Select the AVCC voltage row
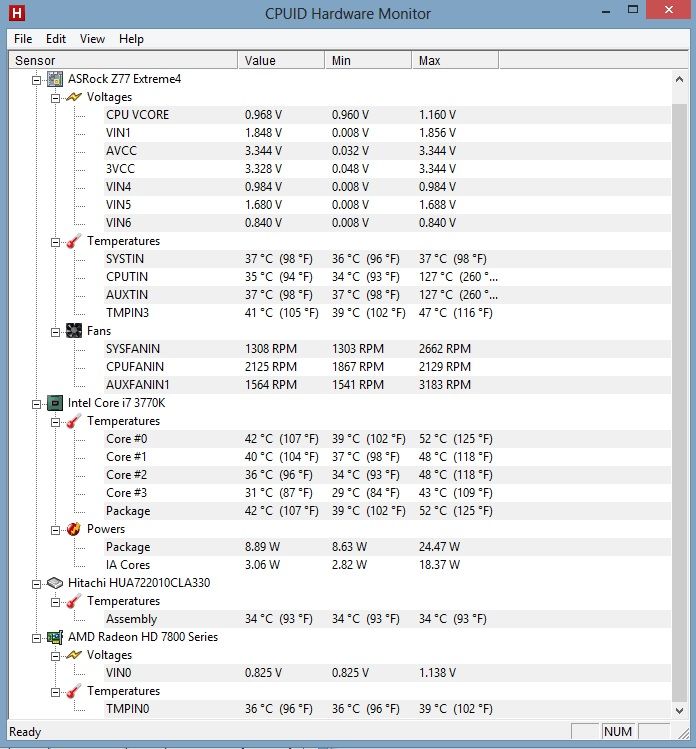Viewport: 696px width, 749px height. point(387,151)
